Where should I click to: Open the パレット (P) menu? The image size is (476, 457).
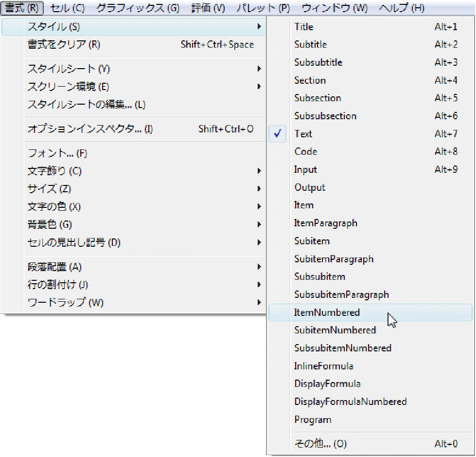point(263,8)
